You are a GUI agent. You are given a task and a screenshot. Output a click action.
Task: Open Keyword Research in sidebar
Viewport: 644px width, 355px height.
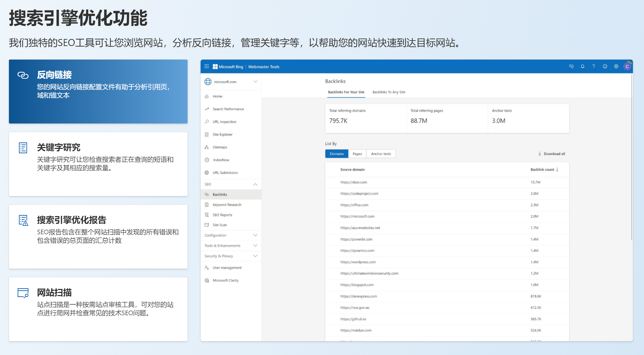point(231,205)
